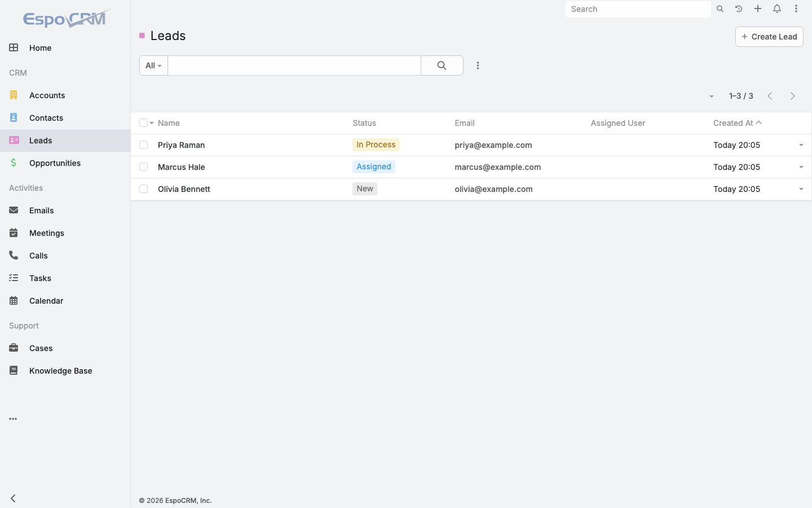This screenshot has width=812, height=508.
Task: Open the Calendar sidebar item
Action: pos(65,301)
